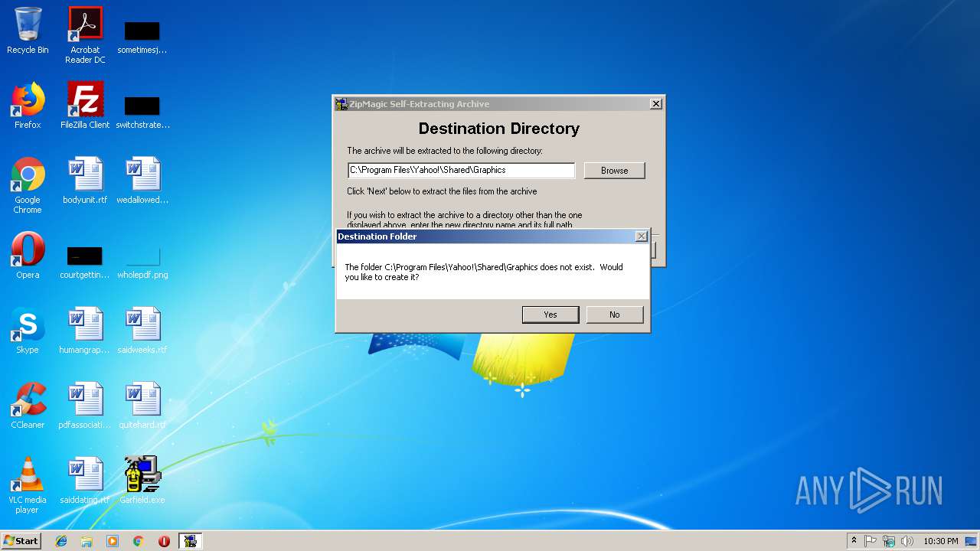Select the FileZilla Client shortcut
This screenshot has width=980, height=551.
point(85,106)
